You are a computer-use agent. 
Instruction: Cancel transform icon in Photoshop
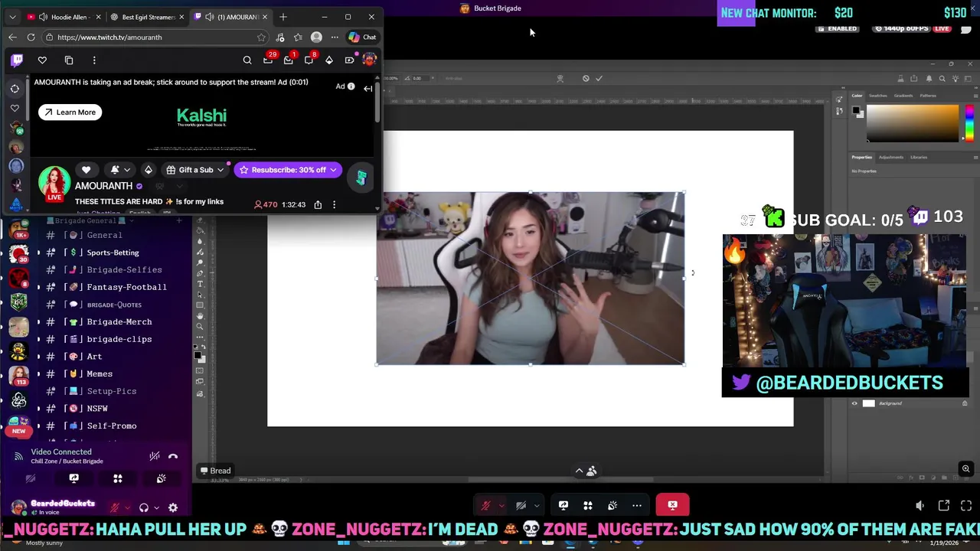(x=586, y=78)
